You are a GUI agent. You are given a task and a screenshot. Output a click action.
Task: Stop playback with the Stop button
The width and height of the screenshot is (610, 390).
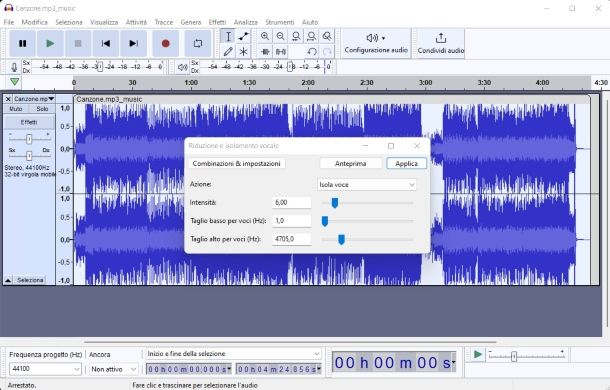(x=78, y=43)
